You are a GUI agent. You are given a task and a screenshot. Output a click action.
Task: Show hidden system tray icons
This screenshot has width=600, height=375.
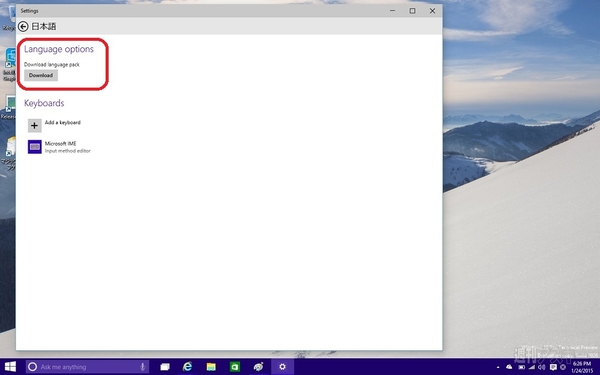coord(498,367)
